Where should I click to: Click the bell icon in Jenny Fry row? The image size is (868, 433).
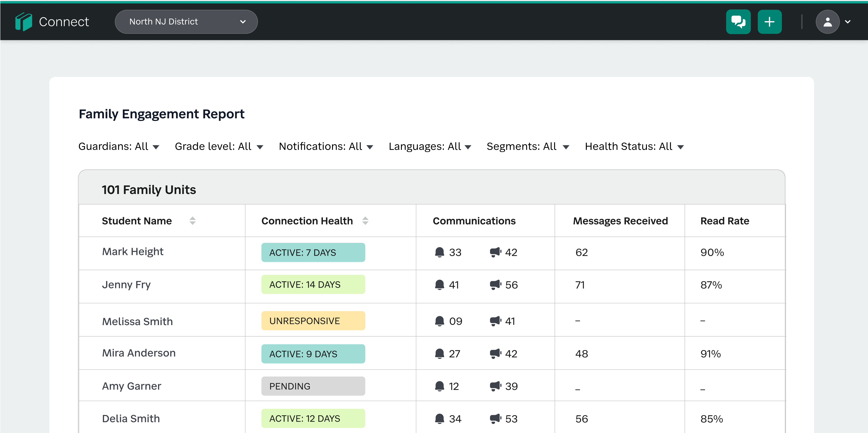tap(439, 285)
